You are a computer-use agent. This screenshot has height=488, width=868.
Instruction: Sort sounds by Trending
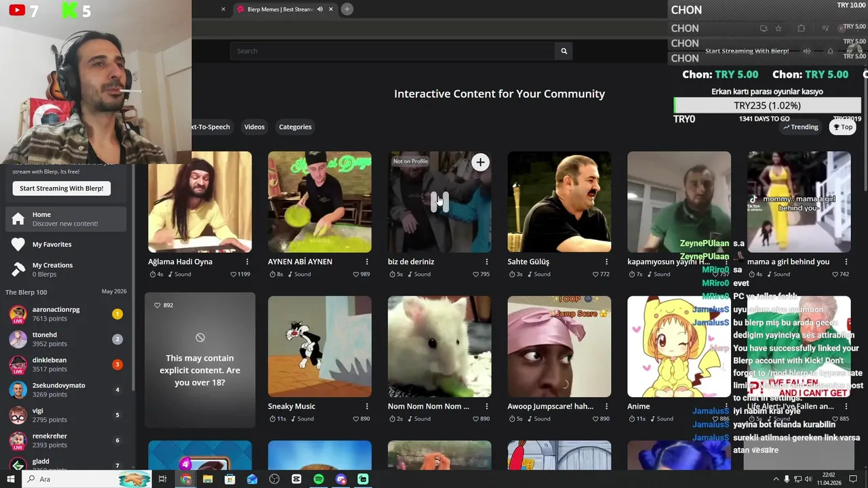coord(800,127)
